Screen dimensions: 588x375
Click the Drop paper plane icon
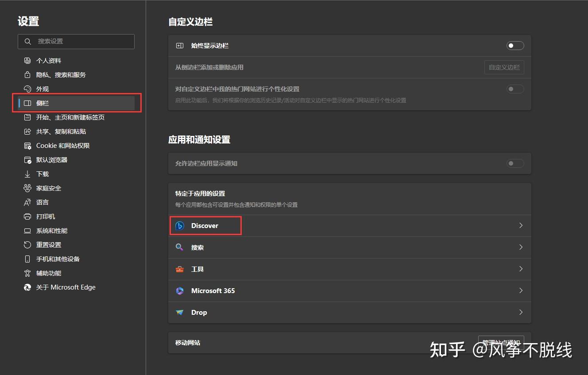coord(179,312)
